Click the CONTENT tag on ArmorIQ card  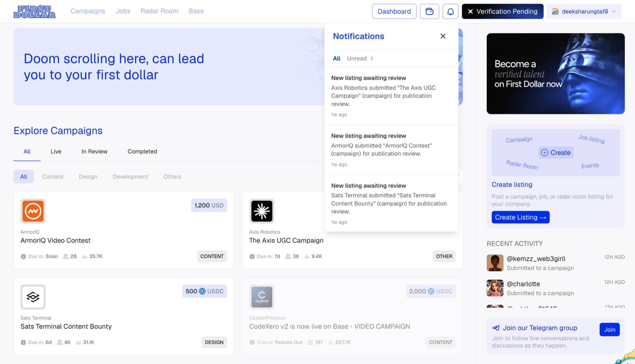pyautogui.click(x=212, y=256)
